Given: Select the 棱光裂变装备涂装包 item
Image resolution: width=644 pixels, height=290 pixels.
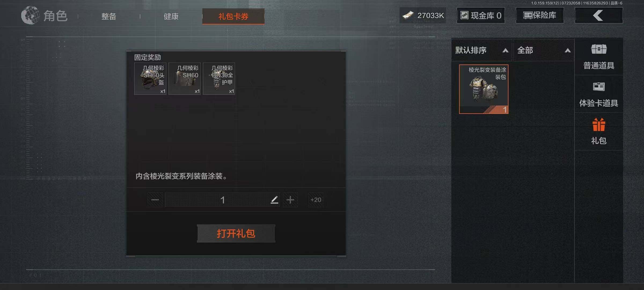Looking at the screenshot, I should point(484,89).
